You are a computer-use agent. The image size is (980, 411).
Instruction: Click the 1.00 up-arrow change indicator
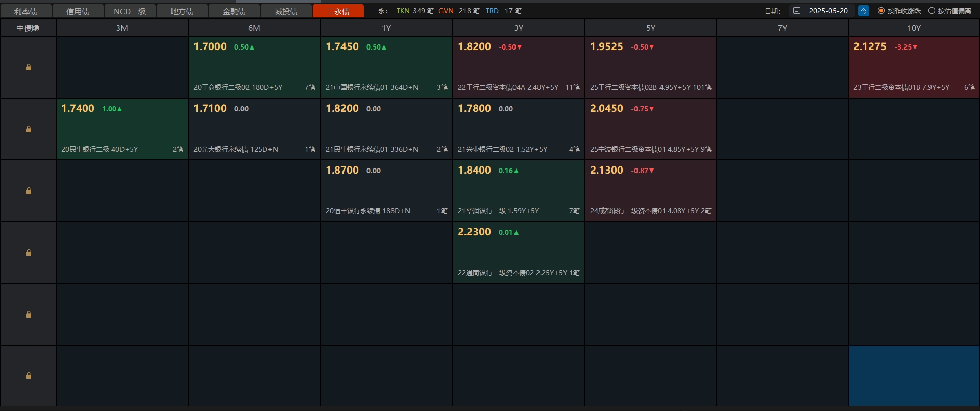(112, 109)
